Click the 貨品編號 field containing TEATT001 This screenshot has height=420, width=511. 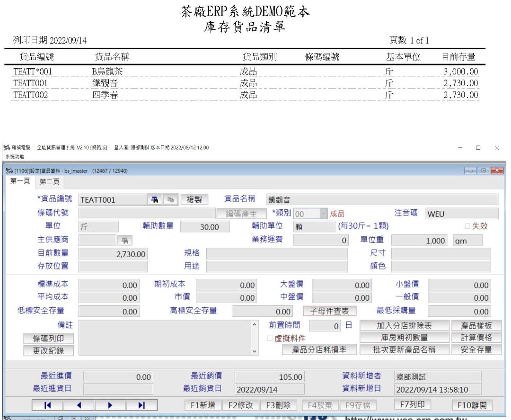pyautogui.click(x=113, y=199)
